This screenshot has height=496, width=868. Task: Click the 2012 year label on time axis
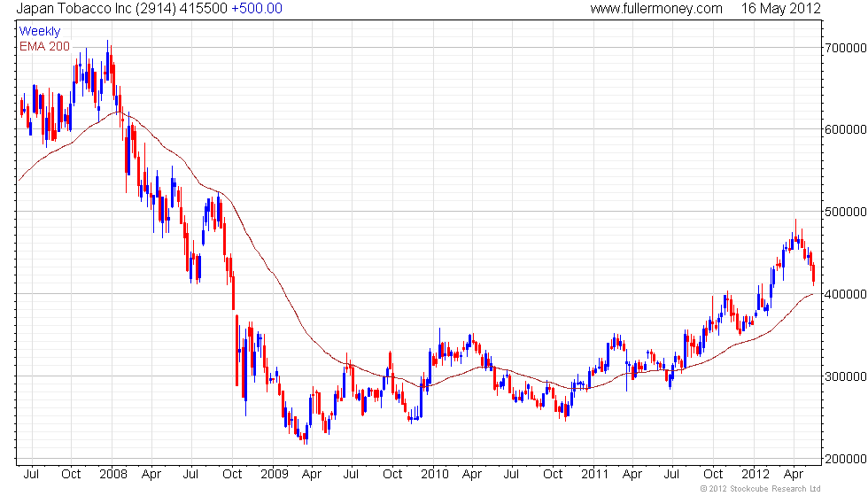point(756,474)
